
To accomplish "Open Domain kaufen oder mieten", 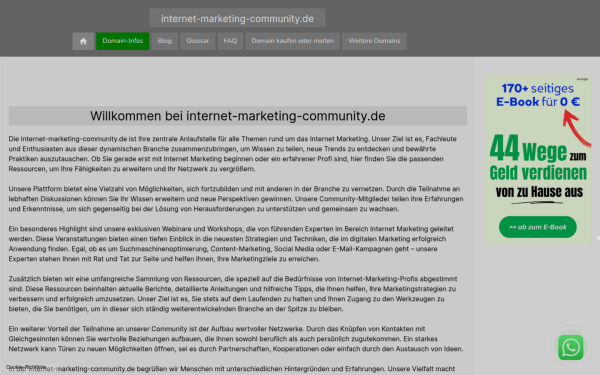I will pos(292,41).
